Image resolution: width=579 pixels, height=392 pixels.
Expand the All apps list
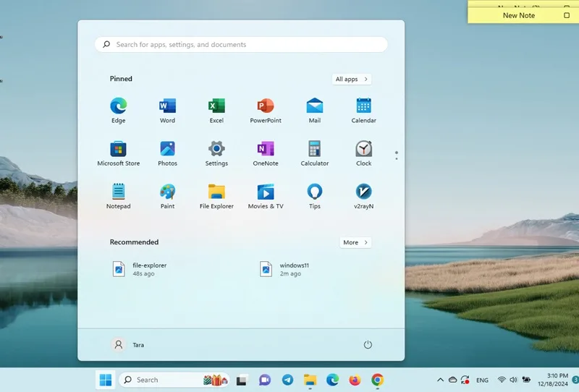tap(352, 79)
